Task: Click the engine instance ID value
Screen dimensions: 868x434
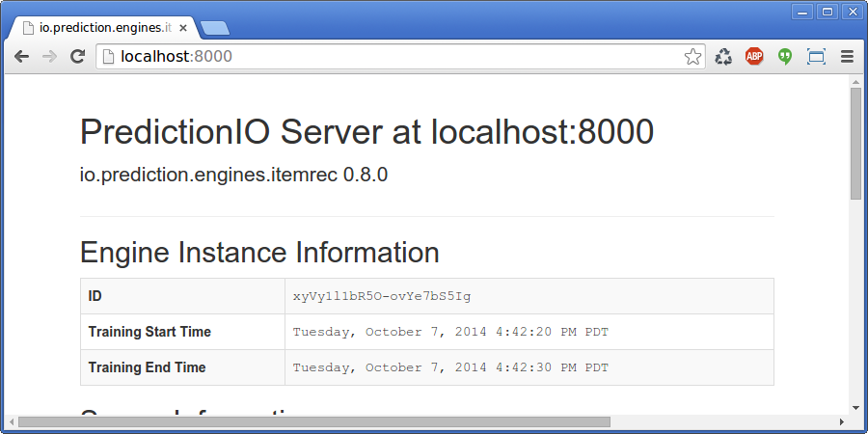Action: coord(382,296)
